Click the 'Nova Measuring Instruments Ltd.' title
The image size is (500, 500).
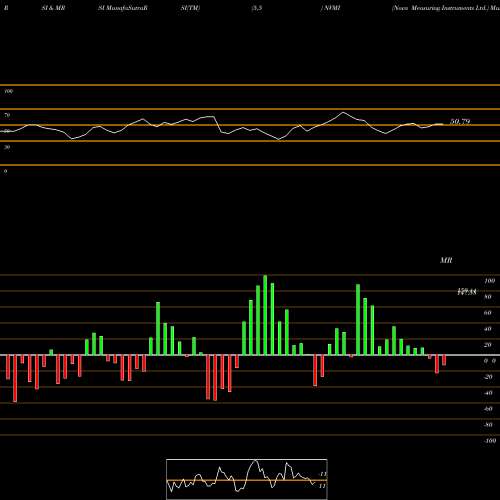tap(440, 8)
